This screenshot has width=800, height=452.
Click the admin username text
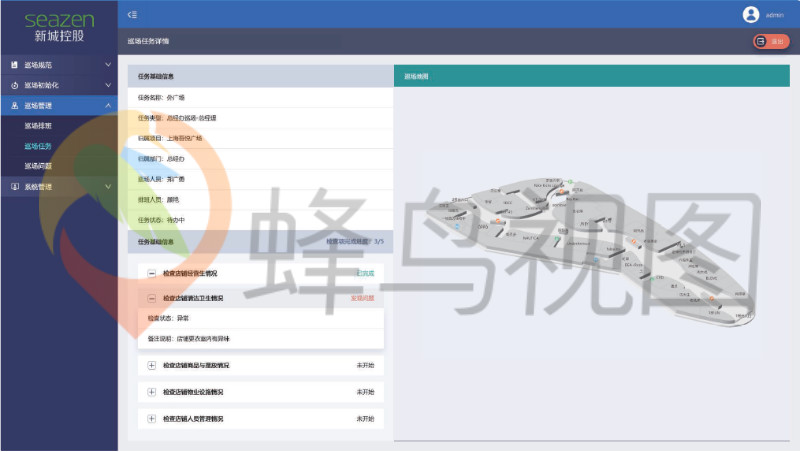pos(774,15)
